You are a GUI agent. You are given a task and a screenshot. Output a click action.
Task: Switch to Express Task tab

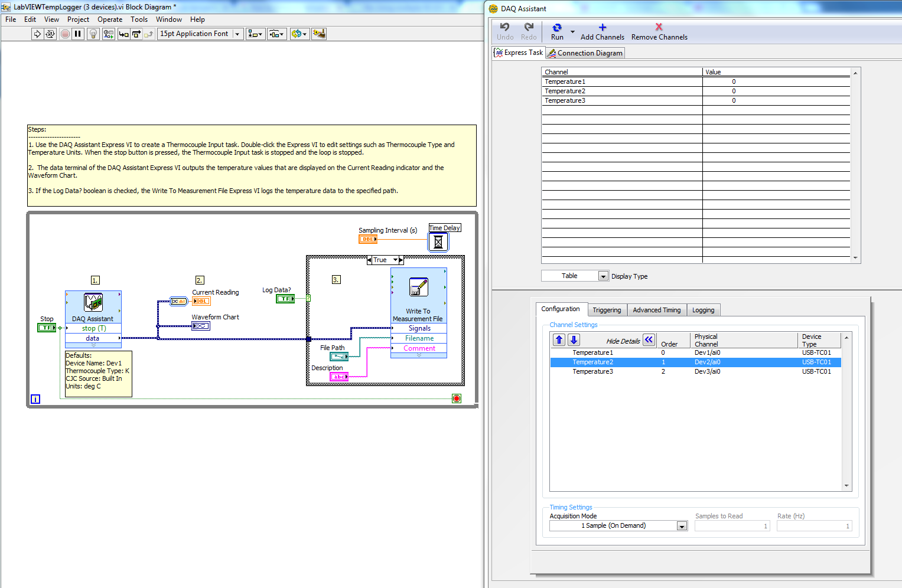point(519,53)
